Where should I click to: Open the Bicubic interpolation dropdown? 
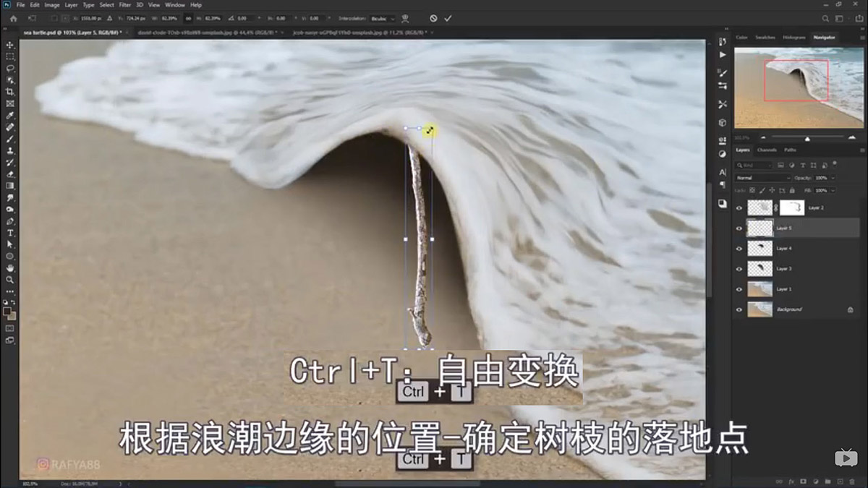click(384, 19)
